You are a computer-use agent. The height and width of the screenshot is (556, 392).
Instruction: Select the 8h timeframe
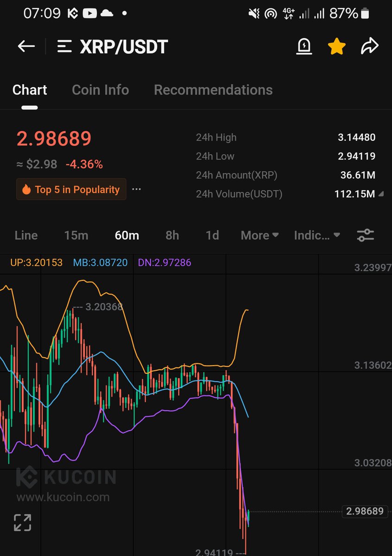(x=172, y=235)
